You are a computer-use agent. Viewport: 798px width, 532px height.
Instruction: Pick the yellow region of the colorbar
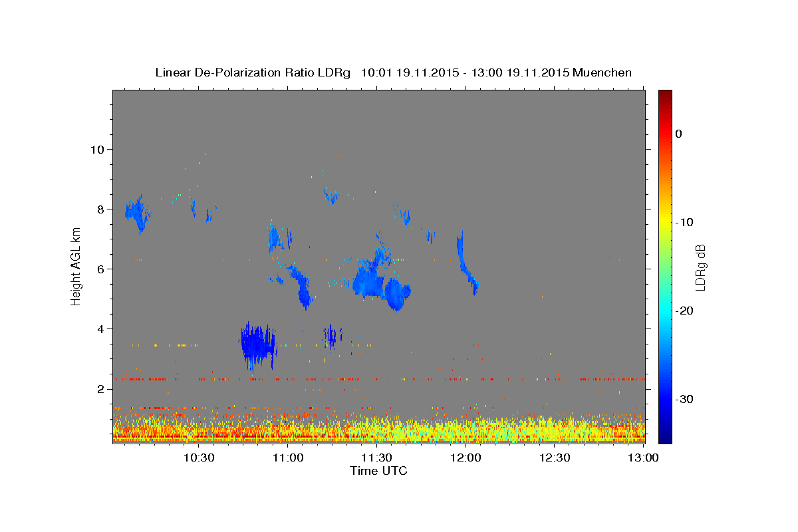tap(665, 222)
